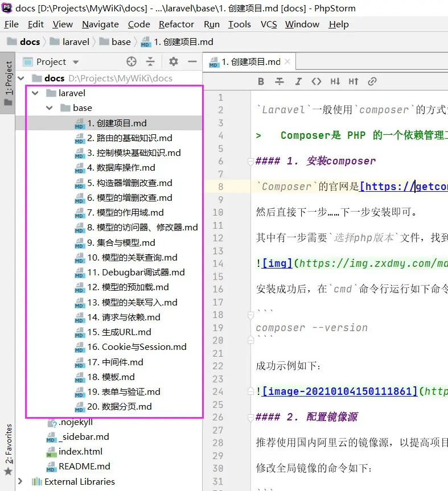Open the View menu
The image size is (448, 491).
click(x=63, y=24)
